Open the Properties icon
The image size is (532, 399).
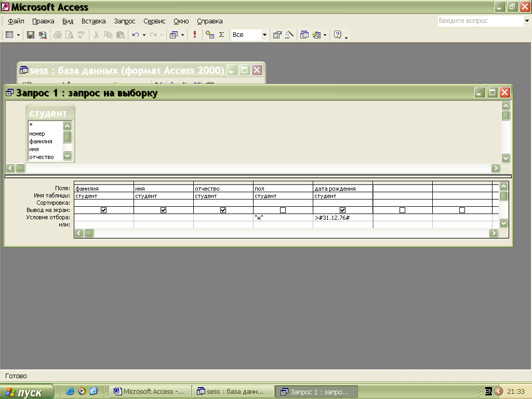pos(277,35)
